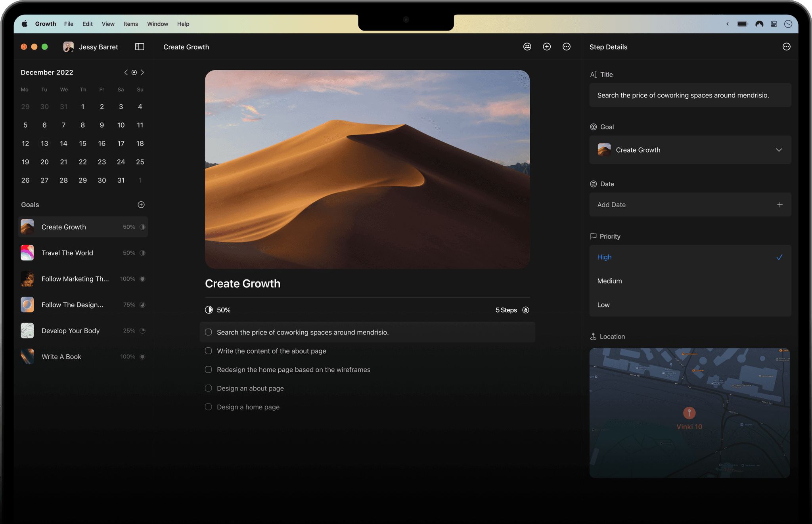Go to next month in calendar
This screenshot has width=812, height=524.
(x=143, y=73)
